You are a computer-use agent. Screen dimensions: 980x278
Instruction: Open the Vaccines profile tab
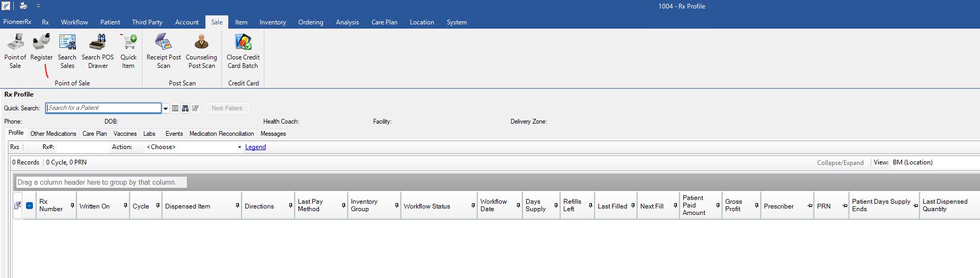pyautogui.click(x=125, y=134)
